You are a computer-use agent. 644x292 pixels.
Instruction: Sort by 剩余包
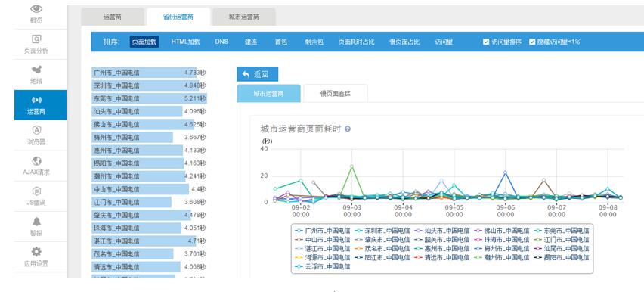[x=314, y=42]
